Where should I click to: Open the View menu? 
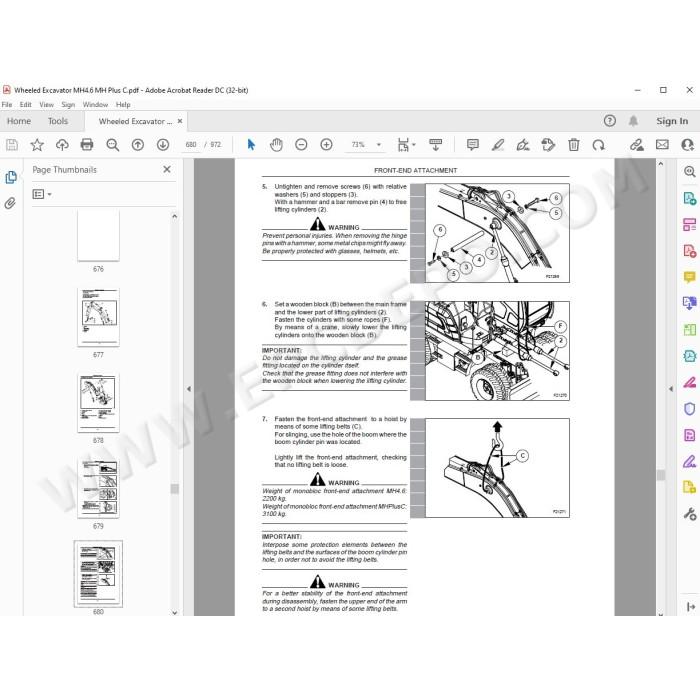click(46, 104)
